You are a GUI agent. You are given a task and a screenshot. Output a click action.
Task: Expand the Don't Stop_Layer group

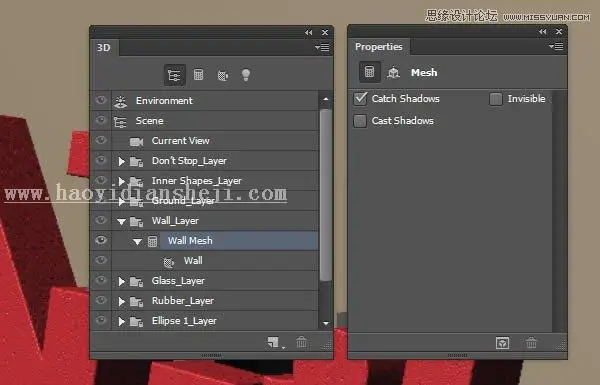(121, 162)
